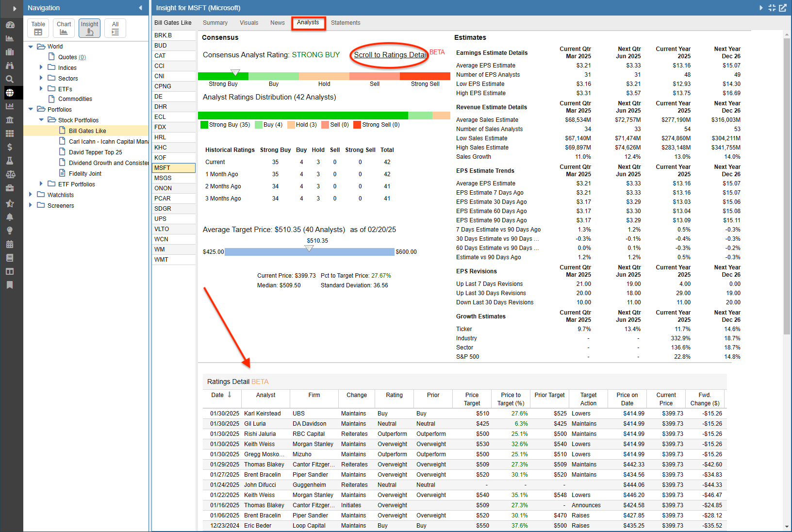Open the Commodities item in tree
Viewport: 792px width, 532px height.
click(75, 99)
